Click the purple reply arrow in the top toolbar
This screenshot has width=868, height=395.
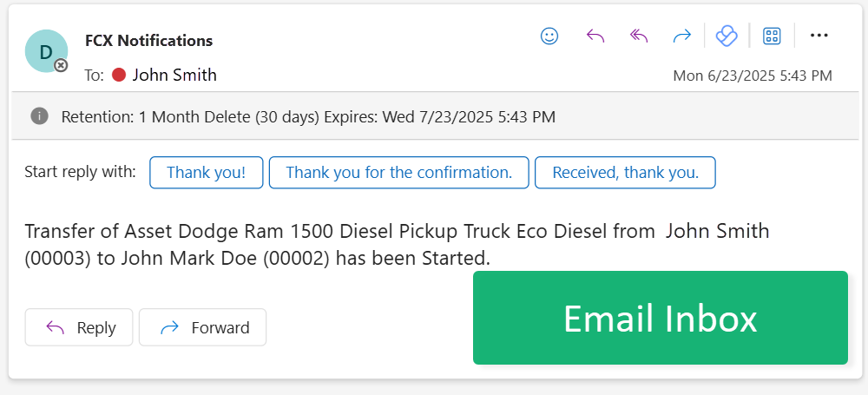pos(595,36)
